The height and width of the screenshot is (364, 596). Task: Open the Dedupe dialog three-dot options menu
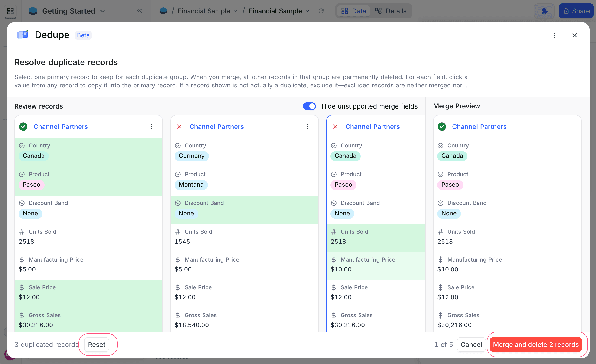pos(554,35)
